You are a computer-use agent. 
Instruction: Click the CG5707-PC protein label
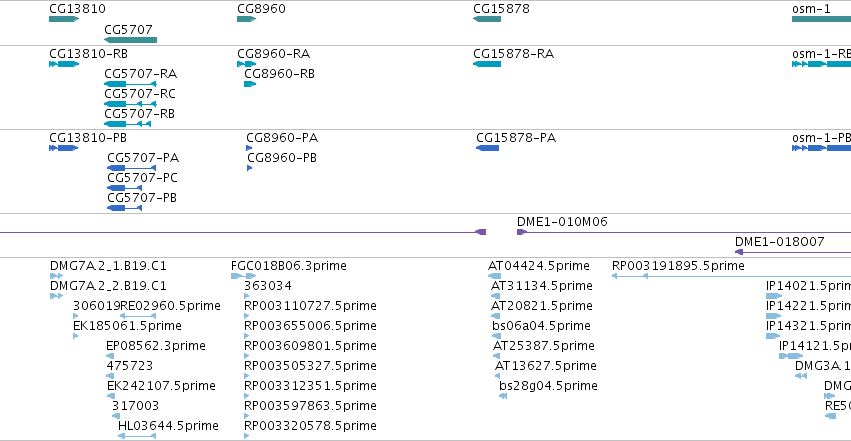pos(142,177)
